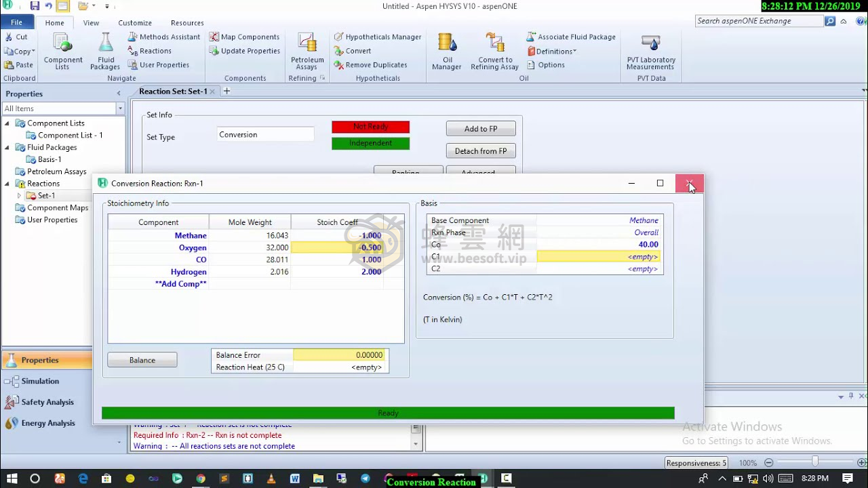Open PVT Laboratory Measurements
The image size is (868, 488).
tap(650, 52)
